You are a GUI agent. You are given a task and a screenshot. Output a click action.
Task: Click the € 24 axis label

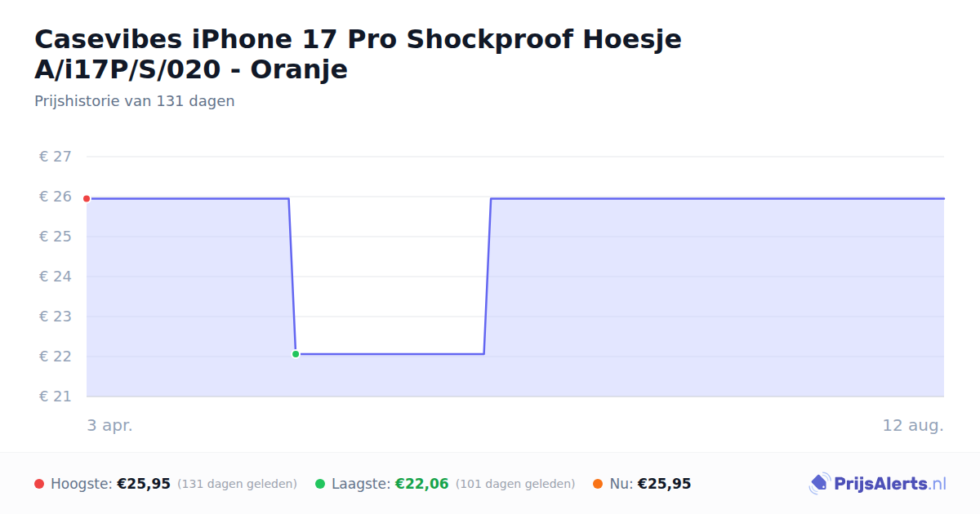tap(56, 277)
